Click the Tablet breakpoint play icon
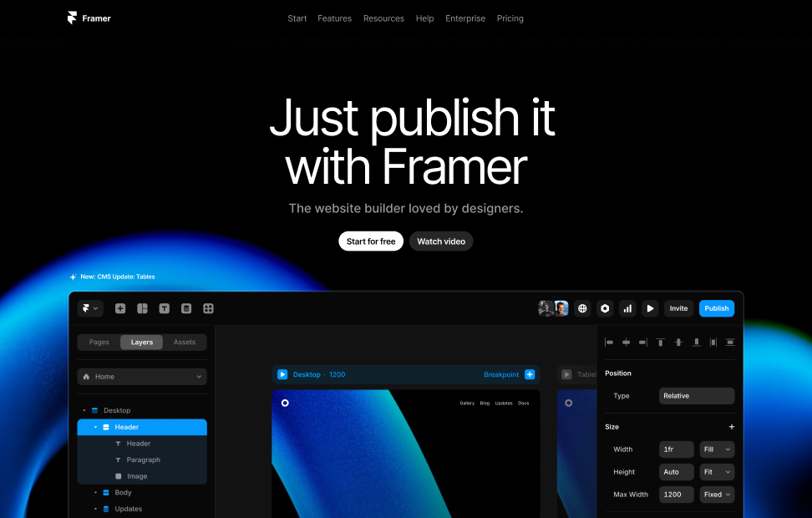This screenshot has height=518, width=812. click(x=567, y=374)
